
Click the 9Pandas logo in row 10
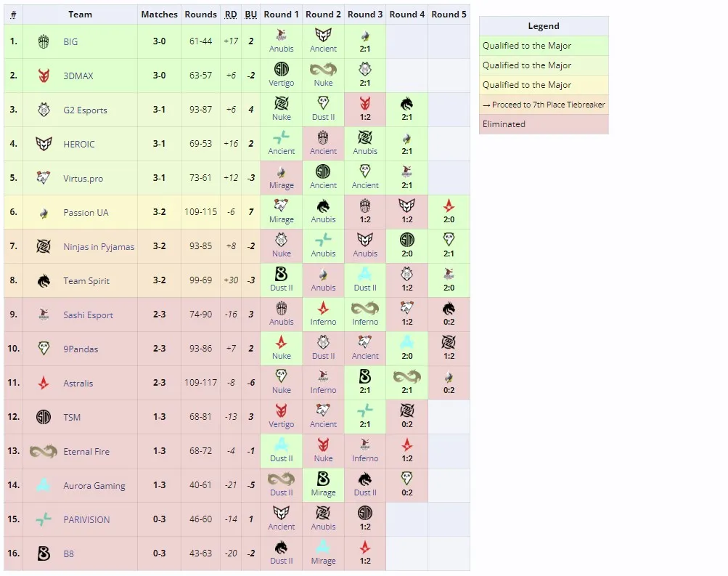pos(43,349)
